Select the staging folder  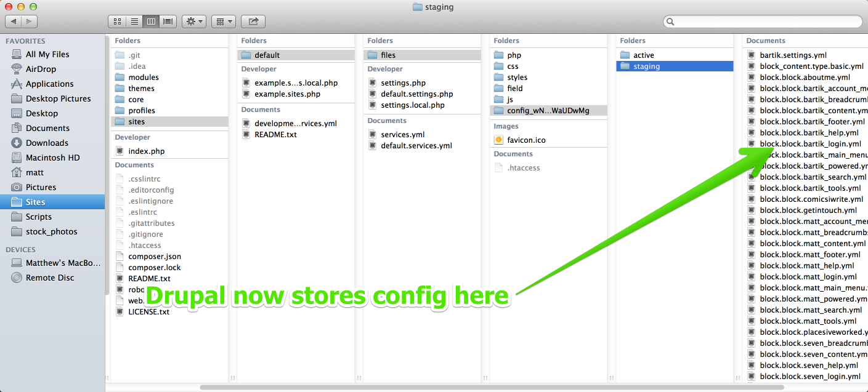tap(675, 66)
